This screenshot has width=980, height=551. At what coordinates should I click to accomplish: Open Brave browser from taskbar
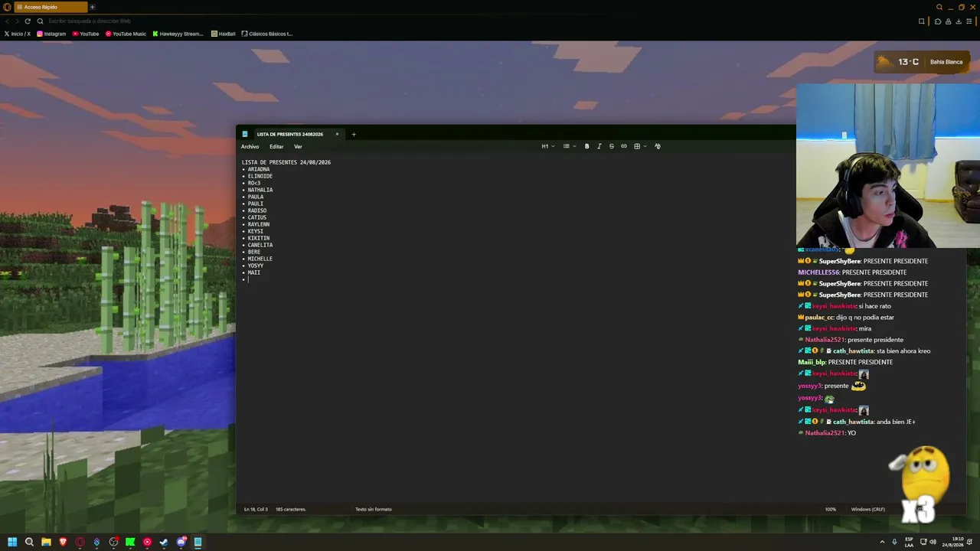(x=63, y=542)
